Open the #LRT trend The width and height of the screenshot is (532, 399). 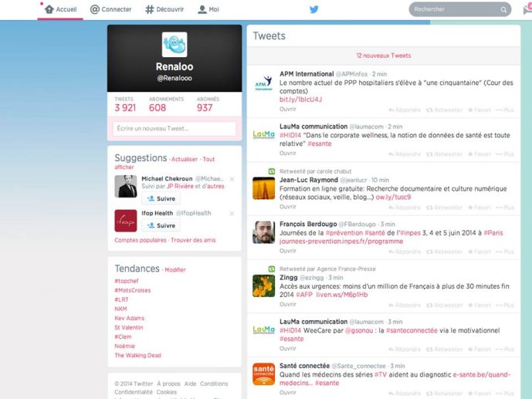[121, 299]
